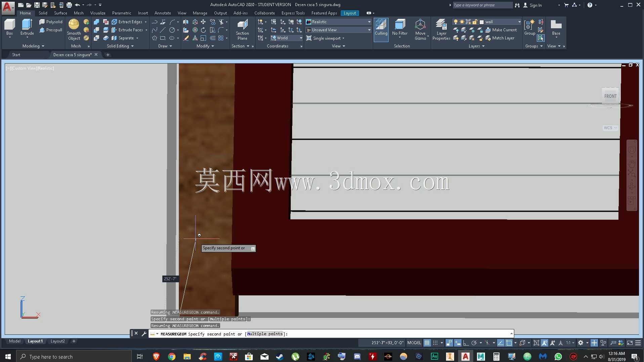Switch to the Solid ribbon tab

coord(43,13)
